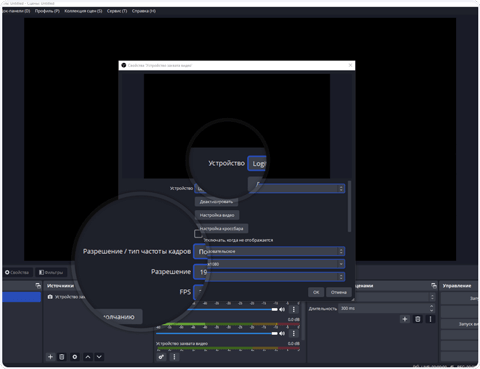Remove selected source with trash icon
Screen dimensions: 480x369
point(62,357)
